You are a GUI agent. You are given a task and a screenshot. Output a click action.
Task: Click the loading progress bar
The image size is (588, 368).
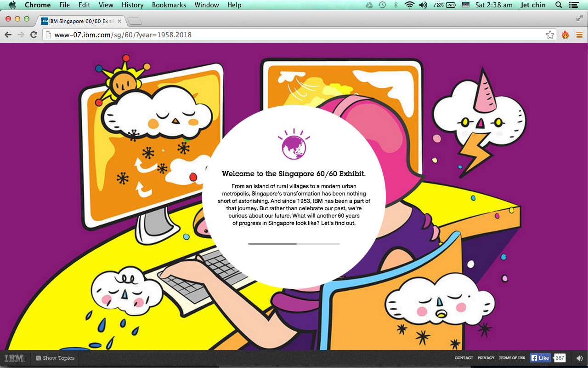click(294, 243)
